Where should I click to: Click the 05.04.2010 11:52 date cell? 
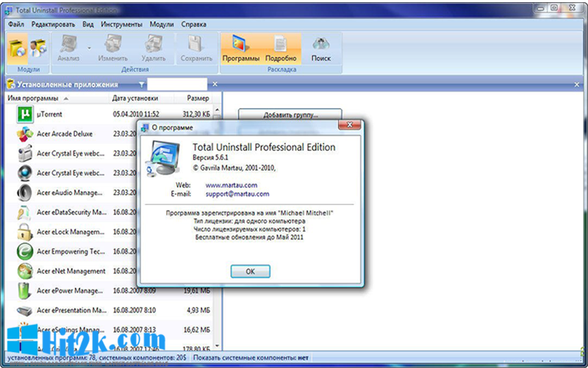click(x=136, y=115)
